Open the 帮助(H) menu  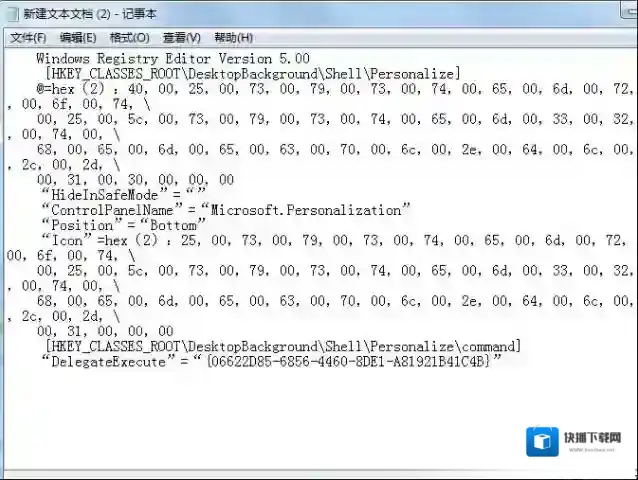[x=233, y=38]
